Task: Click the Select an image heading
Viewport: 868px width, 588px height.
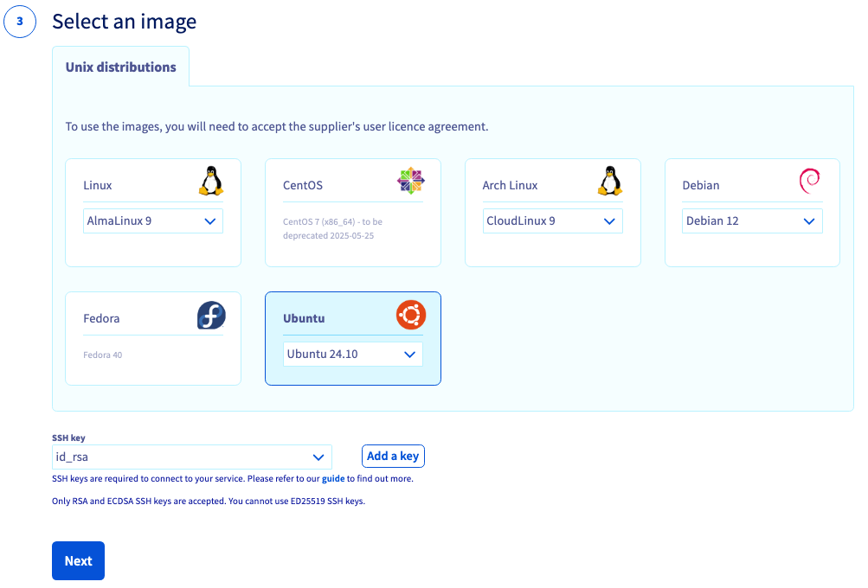Action: coord(124,22)
